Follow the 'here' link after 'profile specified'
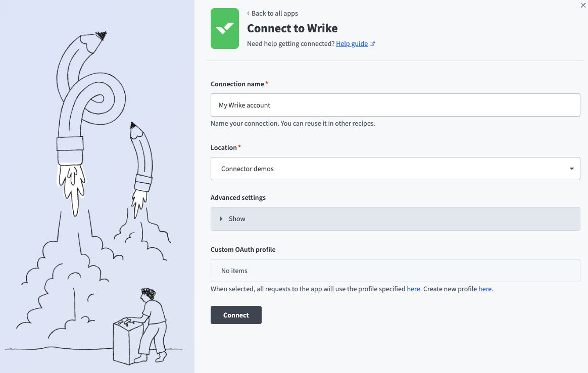Viewport: 588px width, 373px height. point(413,289)
